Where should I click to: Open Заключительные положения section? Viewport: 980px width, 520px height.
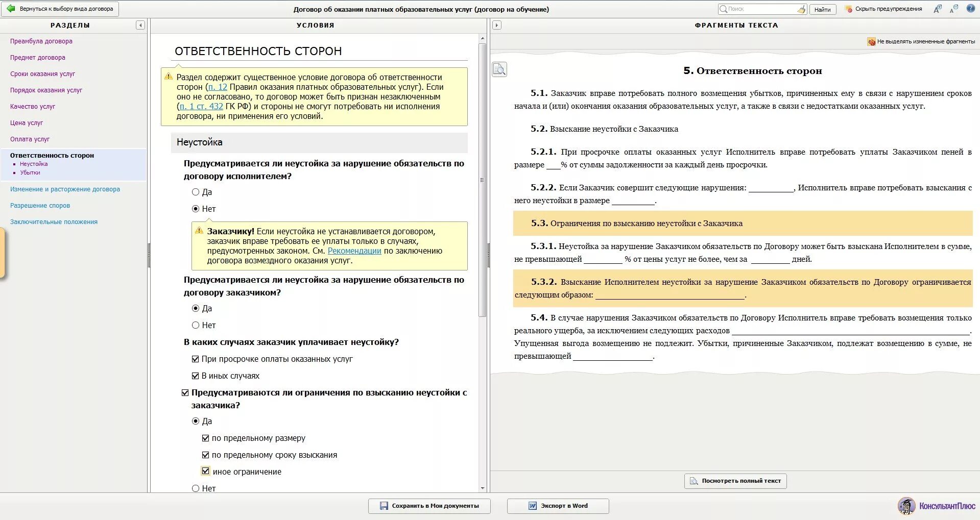54,222
